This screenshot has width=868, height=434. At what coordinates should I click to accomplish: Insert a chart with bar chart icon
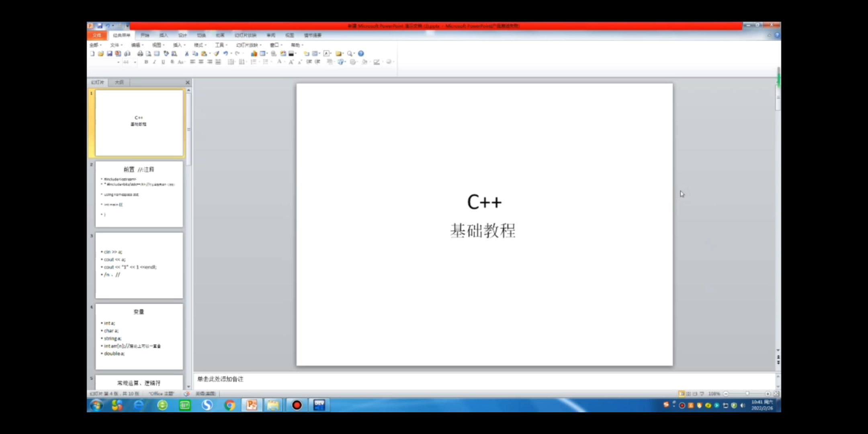(254, 53)
